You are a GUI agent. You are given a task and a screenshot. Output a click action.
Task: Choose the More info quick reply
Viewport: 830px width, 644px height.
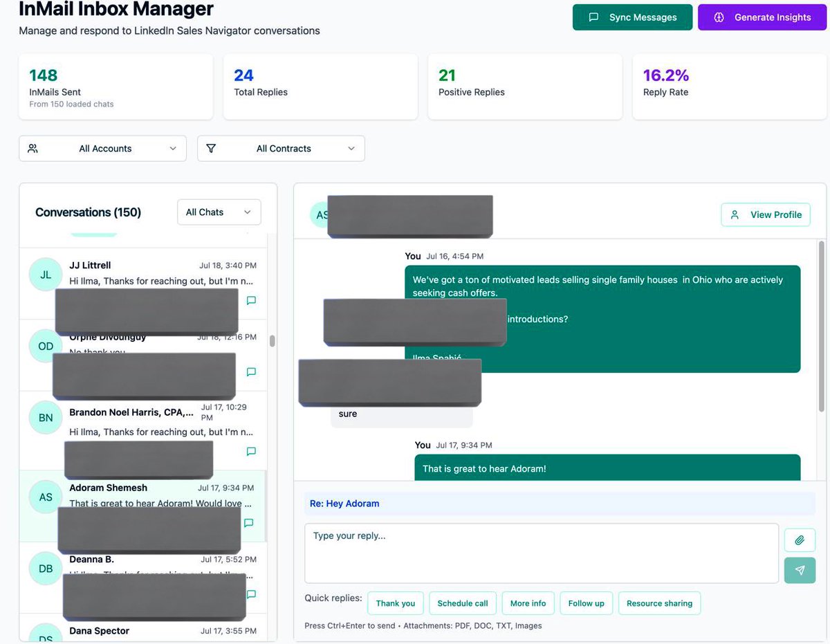click(x=528, y=603)
